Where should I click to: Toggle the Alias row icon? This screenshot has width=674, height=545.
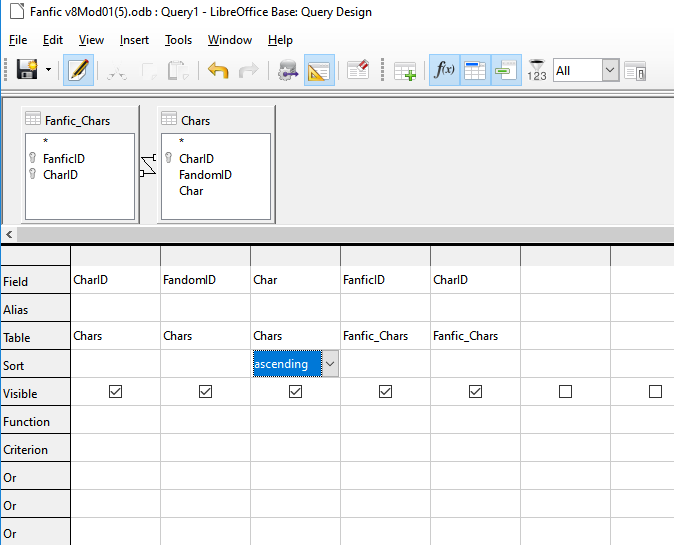(x=506, y=71)
